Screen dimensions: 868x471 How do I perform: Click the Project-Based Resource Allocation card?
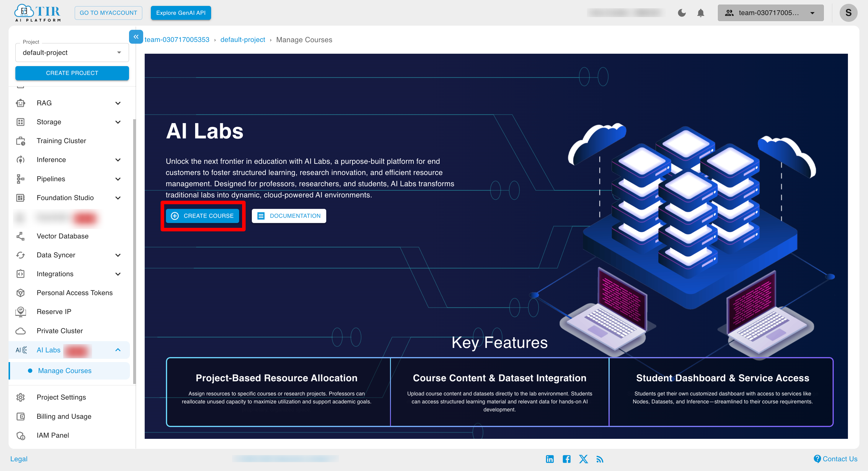(x=278, y=392)
